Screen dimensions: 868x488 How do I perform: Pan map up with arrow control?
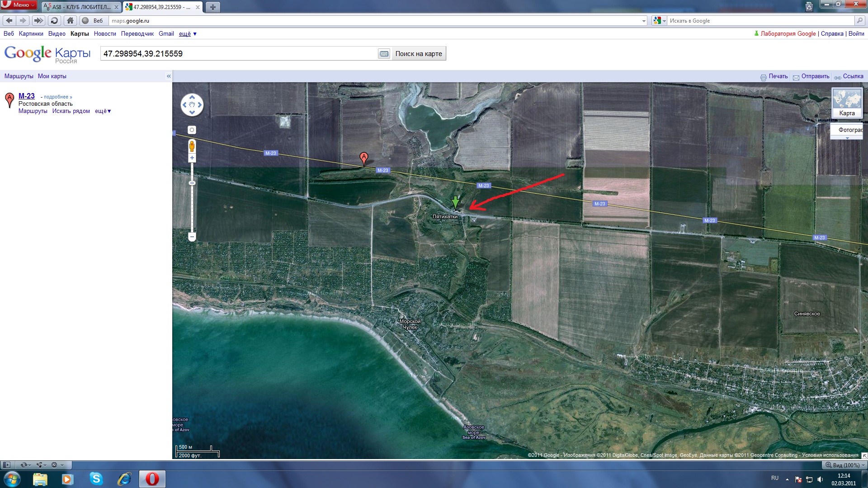[192, 97]
